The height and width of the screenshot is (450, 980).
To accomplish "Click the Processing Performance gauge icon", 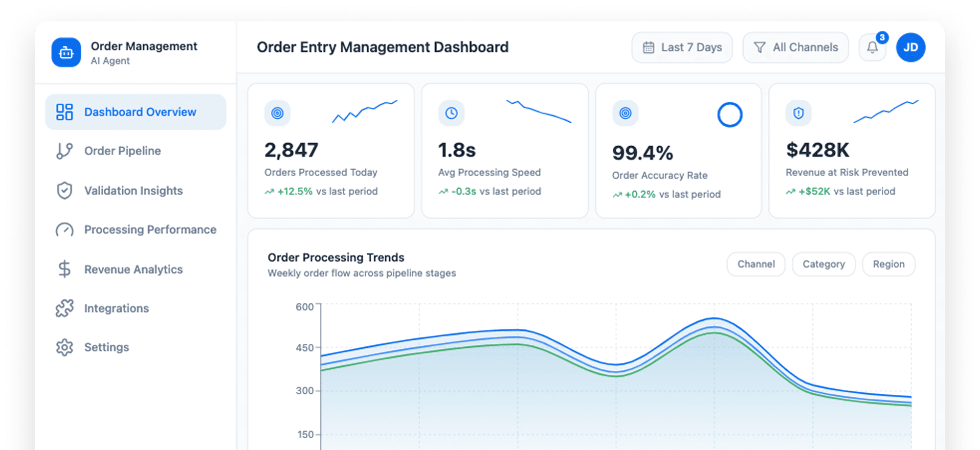I will click(64, 229).
